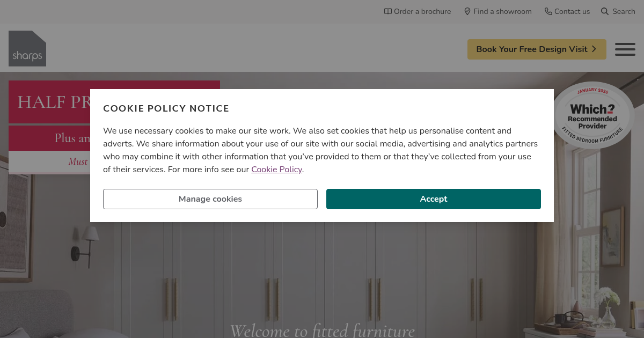Click the magnifying glass search icon
Screen dimensions: 644x338
[605, 11]
